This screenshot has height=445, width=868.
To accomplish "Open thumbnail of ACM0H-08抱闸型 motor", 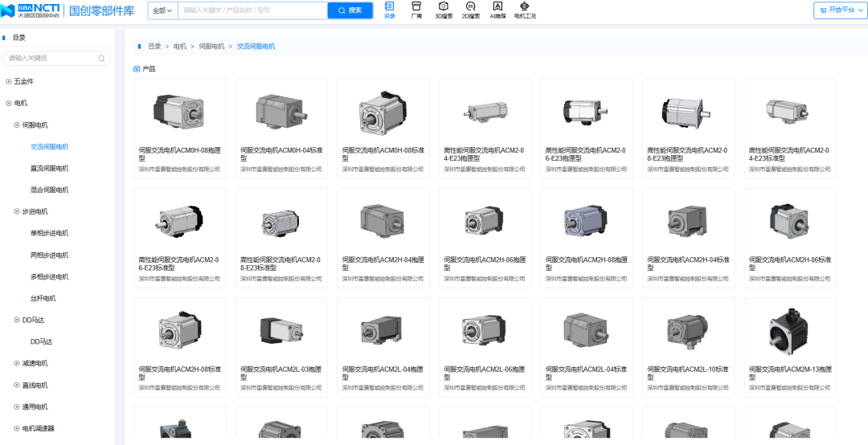I will 178,112.
